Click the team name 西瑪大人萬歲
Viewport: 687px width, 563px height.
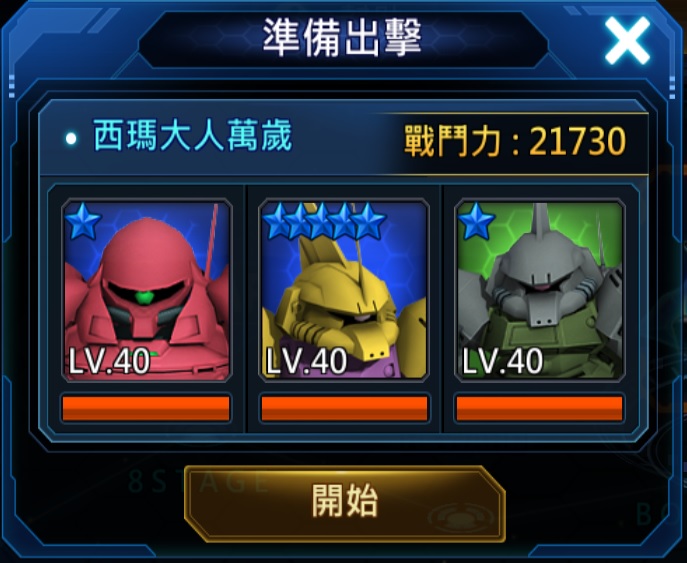(193, 137)
